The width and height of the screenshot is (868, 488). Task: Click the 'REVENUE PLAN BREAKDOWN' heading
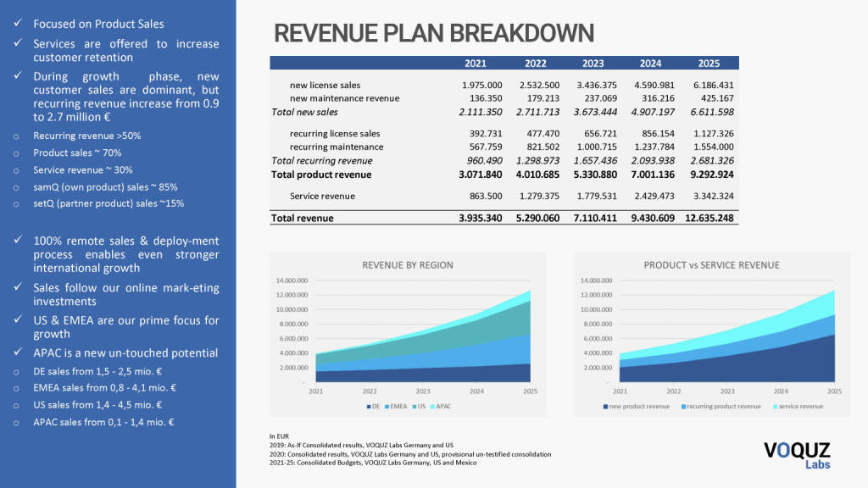[x=433, y=33]
